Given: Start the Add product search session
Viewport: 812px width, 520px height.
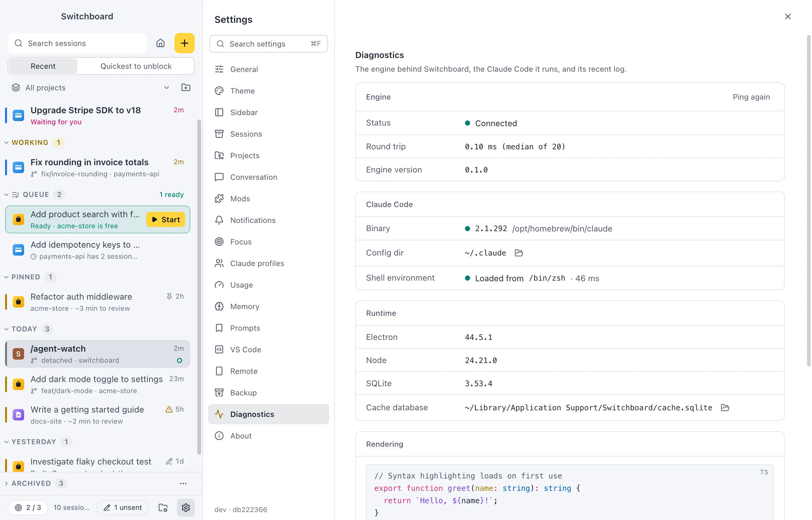Looking at the screenshot, I should 166,219.
